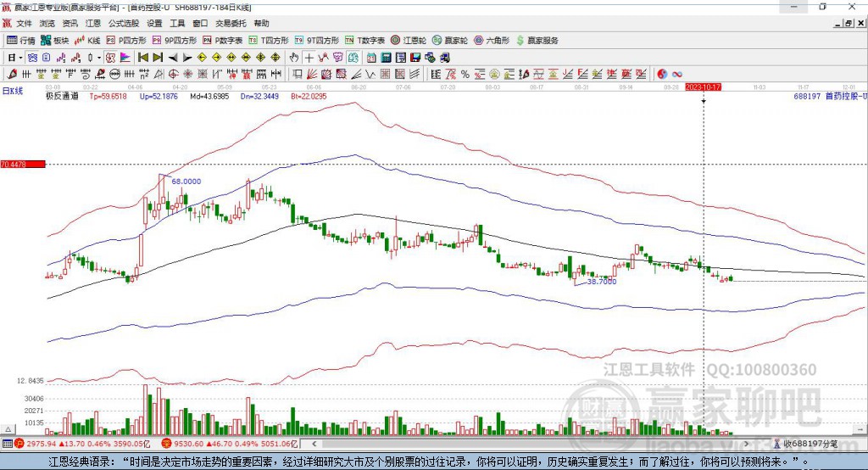The image size is (868, 470).
Task: Open the 赢家轮 tool
Action: (450, 41)
